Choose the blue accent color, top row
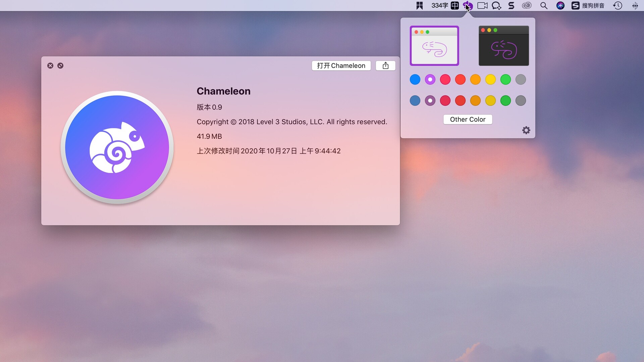 pos(415,80)
